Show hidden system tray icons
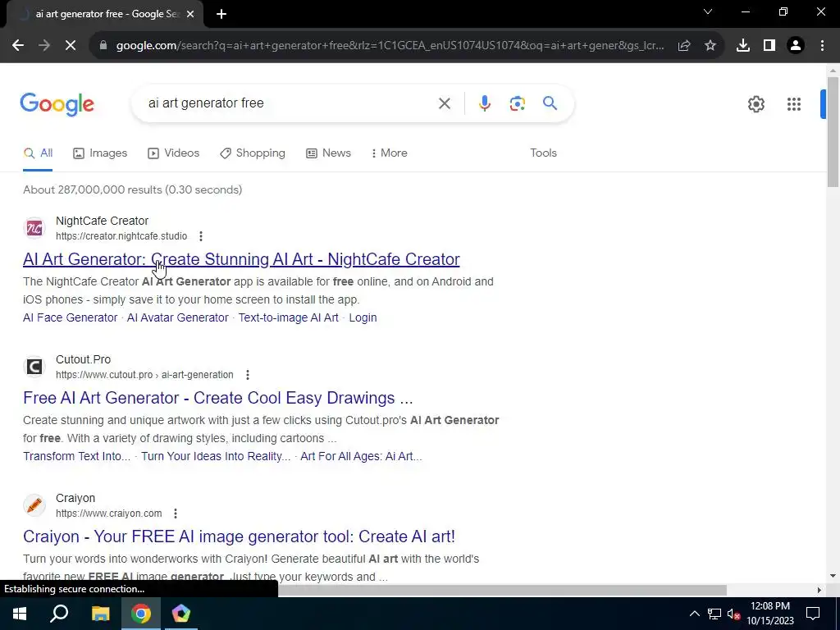 [694, 614]
